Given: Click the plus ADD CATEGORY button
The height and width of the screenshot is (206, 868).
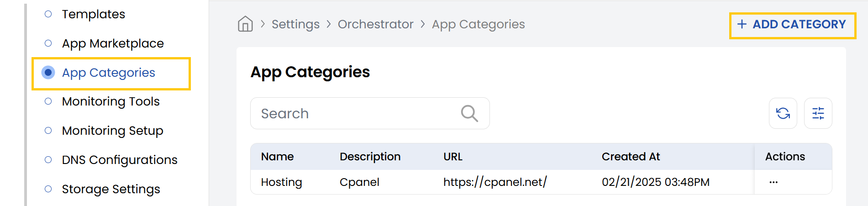Looking at the screenshot, I should click(x=792, y=25).
